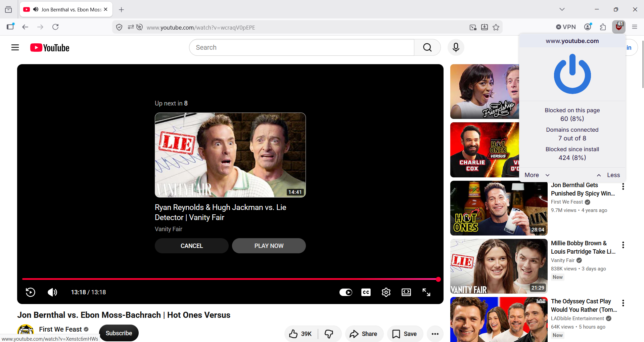Viewport: 644px width, 342px height.
Task: Open the browser extensions puzzle icon
Action: point(603,27)
